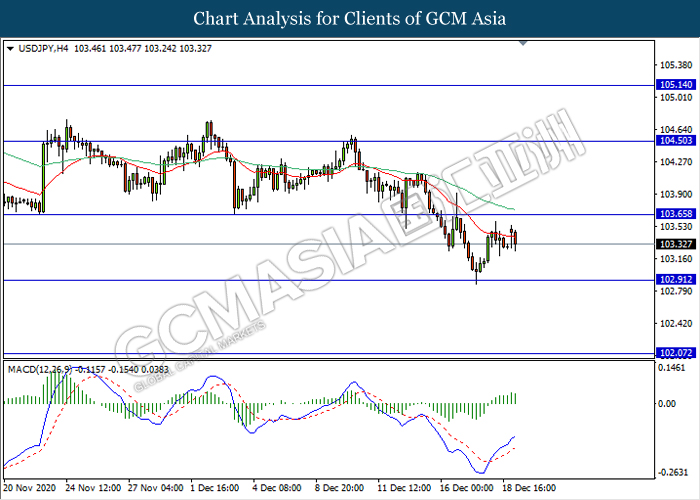
Task: Click the USDJPY,H4 chart title text
Action: pos(43,49)
